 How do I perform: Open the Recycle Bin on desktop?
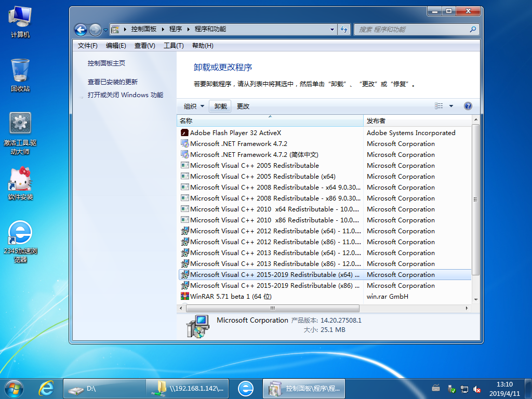pyautogui.click(x=20, y=75)
